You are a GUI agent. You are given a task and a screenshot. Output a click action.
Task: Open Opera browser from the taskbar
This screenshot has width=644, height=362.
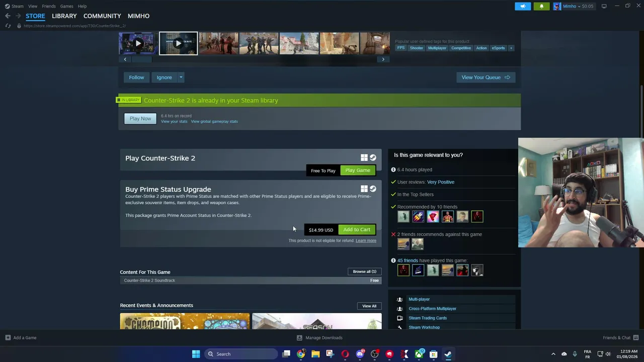click(345, 354)
